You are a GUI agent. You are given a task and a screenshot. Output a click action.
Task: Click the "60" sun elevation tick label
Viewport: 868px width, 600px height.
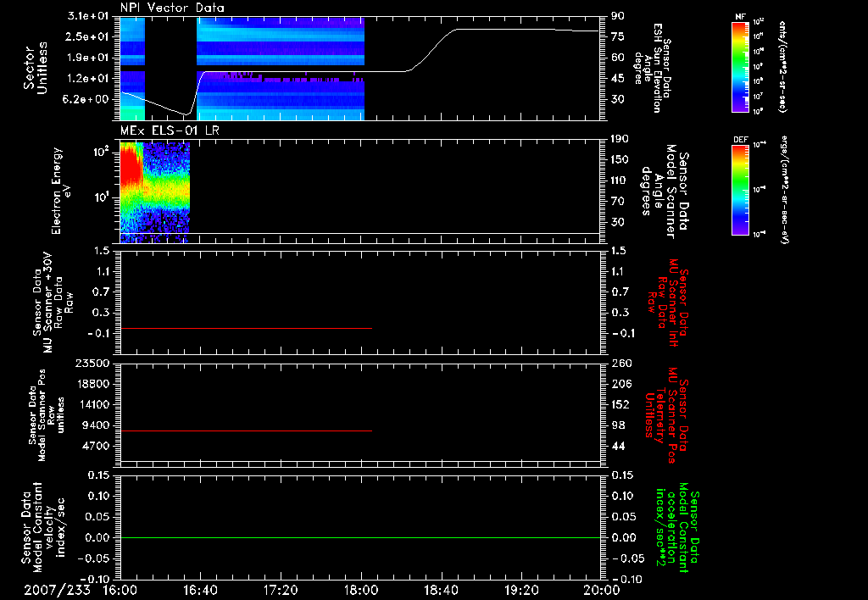pyautogui.click(x=618, y=58)
